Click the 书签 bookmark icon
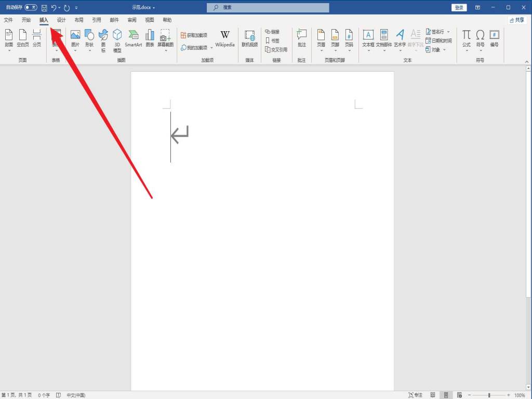 pos(272,41)
